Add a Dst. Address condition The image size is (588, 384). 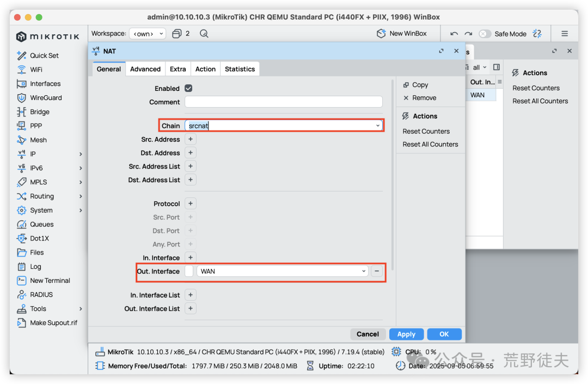[x=191, y=153]
